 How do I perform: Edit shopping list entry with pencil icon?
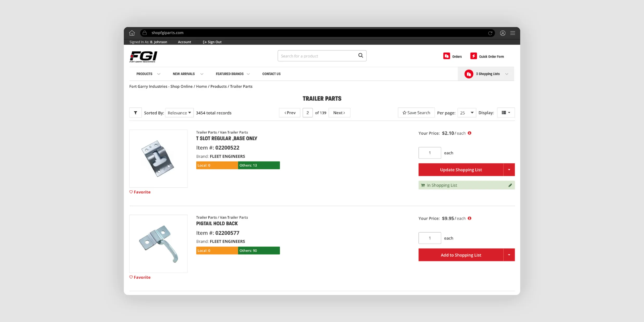click(510, 185)
